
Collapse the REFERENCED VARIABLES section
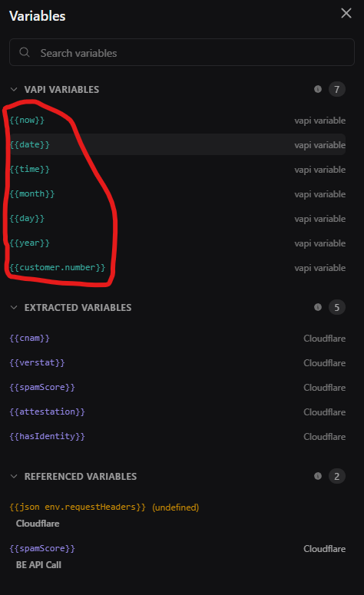[x=14, y=476]
